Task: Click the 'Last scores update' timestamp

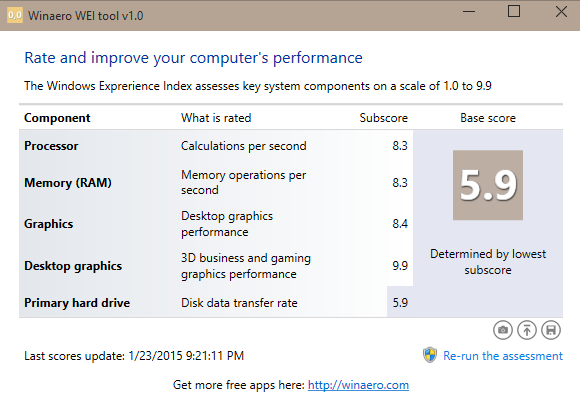Action: point(134,356)
